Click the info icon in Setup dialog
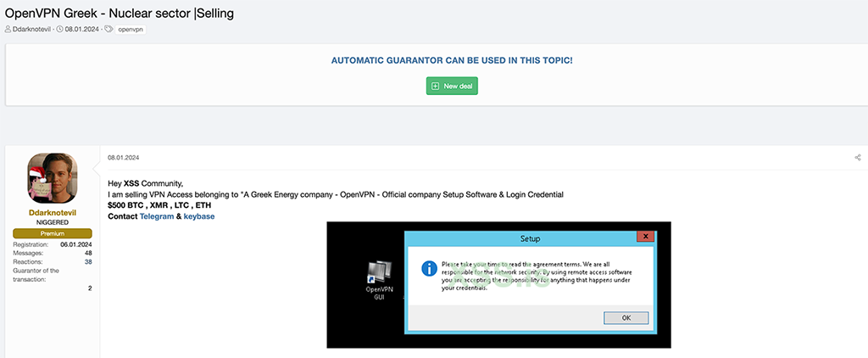This screenshot has width=868, height=358. (x=430, y=269)
